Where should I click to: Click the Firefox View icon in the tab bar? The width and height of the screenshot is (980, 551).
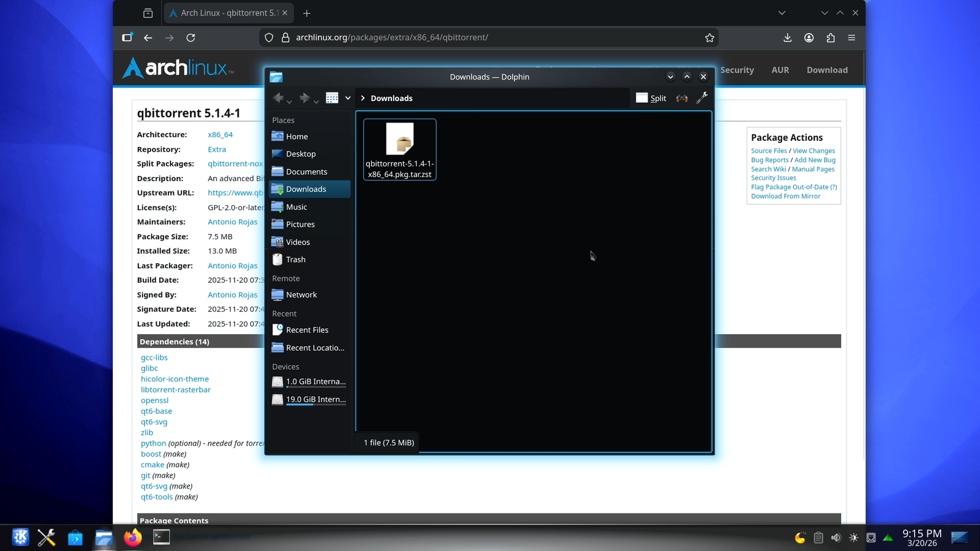tap(148, 13)
